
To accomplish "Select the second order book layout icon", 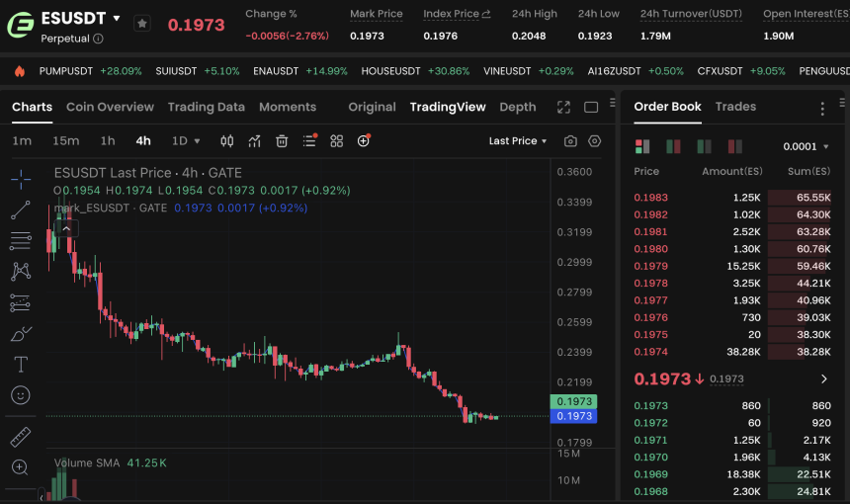I will (673, 146).
